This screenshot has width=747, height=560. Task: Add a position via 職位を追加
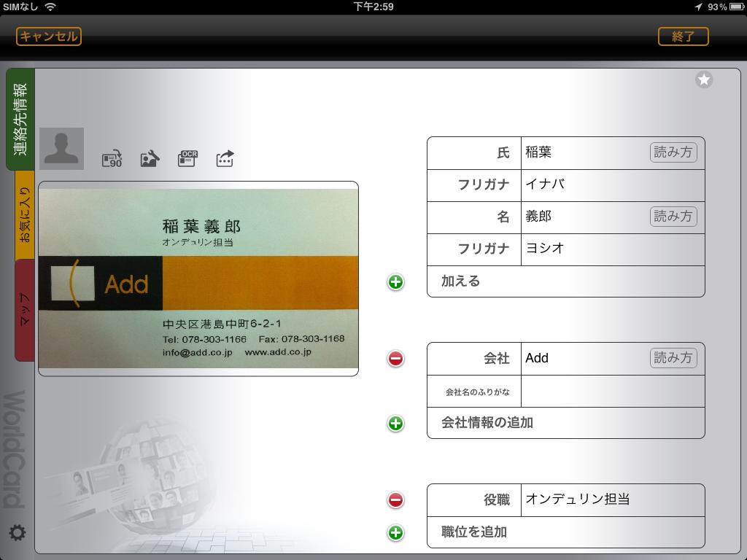(x=395, y=533)
